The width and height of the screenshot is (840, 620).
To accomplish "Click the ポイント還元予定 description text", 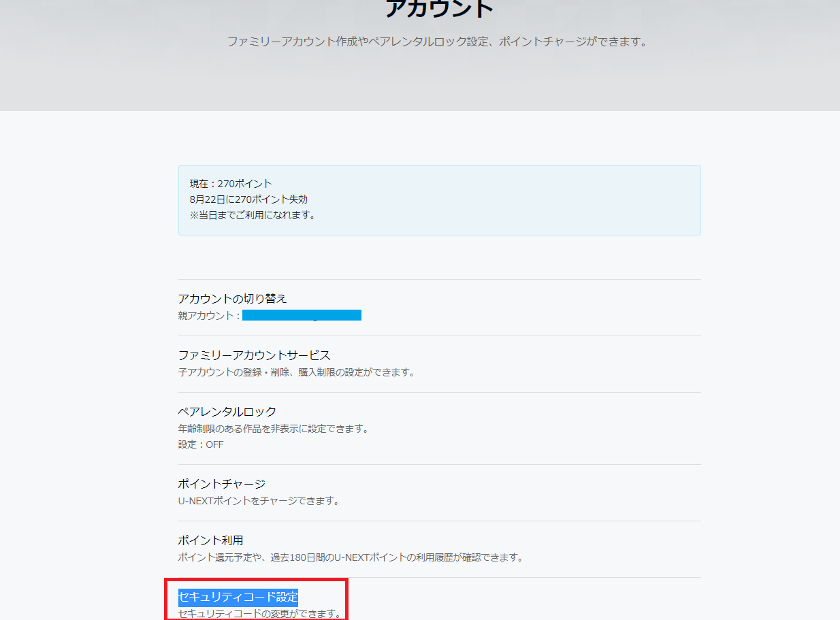I will (350, 557).
